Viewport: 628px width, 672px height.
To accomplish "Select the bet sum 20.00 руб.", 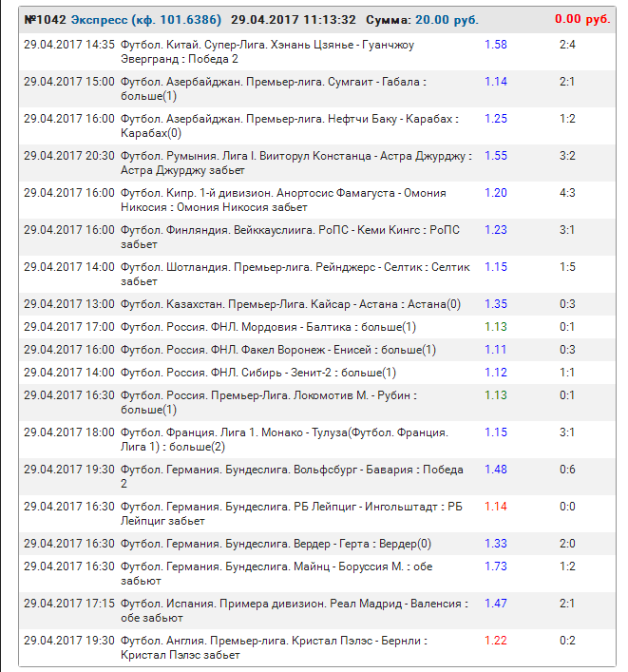I will [447, 20].
